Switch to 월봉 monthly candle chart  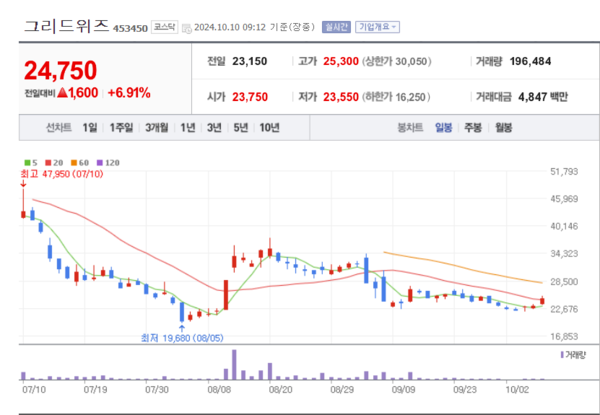tap(504, 128)
